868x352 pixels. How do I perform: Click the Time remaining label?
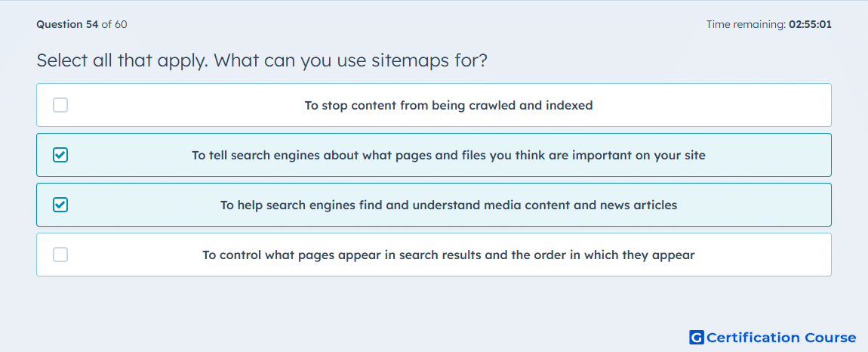click(746, 24)
